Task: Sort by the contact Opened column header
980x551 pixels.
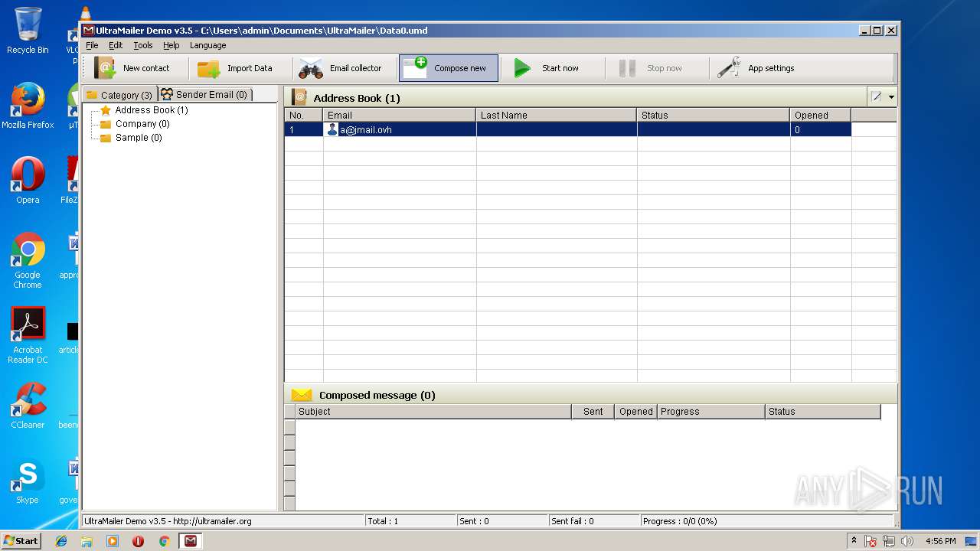Action: point(821,115)
